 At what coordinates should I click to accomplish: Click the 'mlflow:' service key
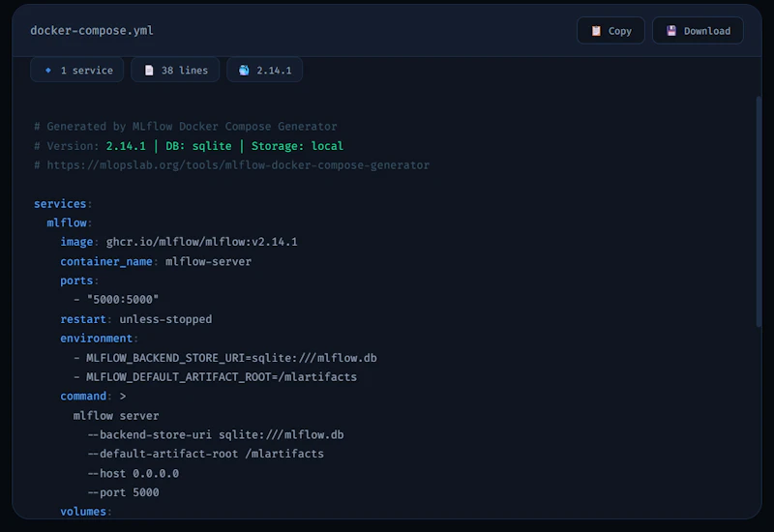pos(70,222)
